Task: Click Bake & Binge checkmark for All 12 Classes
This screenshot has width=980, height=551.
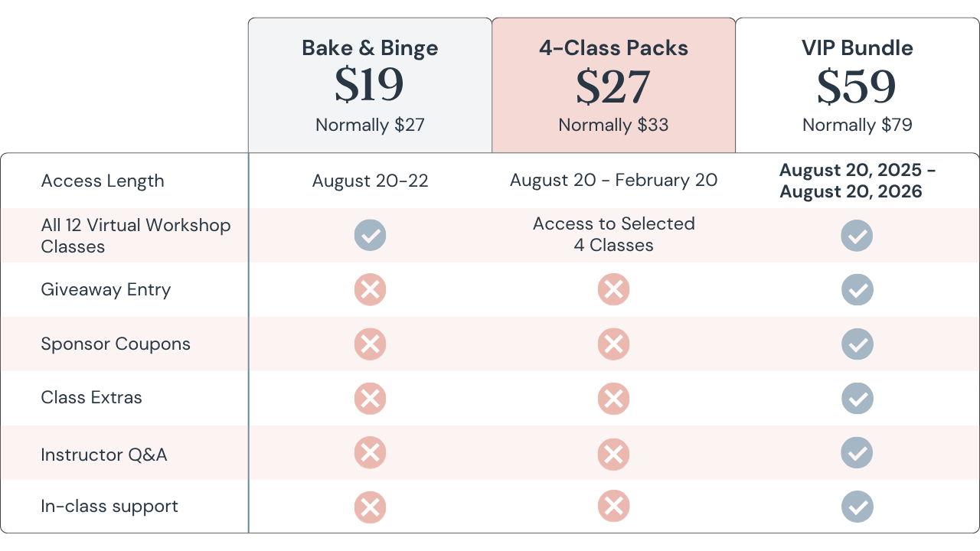Action: tap(370, 235)
